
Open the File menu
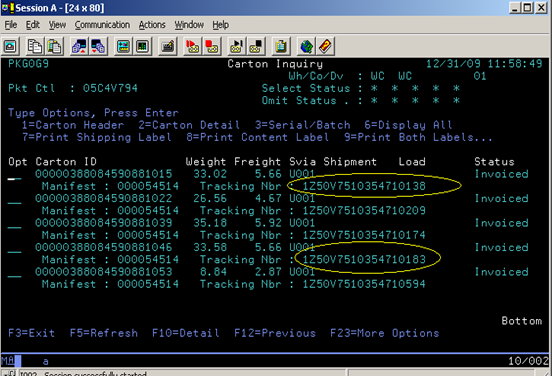point(11,25)
